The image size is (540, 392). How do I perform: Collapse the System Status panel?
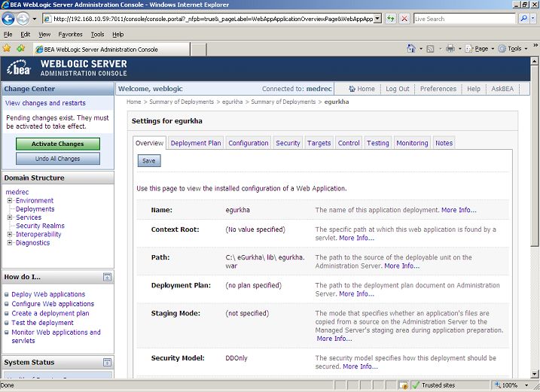tap(107, 362)
